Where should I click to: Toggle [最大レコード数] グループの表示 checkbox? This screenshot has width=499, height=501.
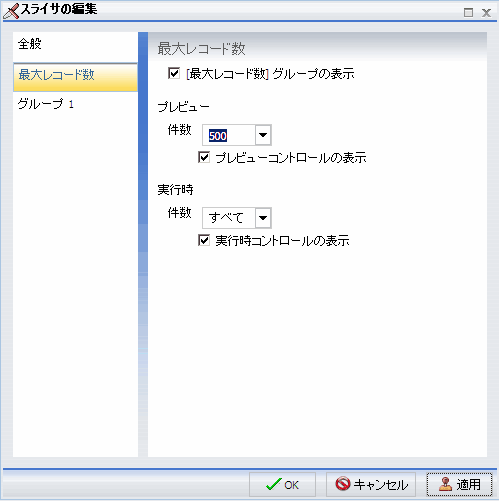pos(174,73)
